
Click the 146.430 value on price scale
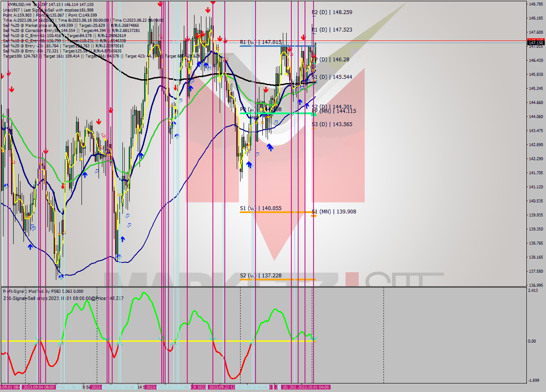(x=535, y=61)
